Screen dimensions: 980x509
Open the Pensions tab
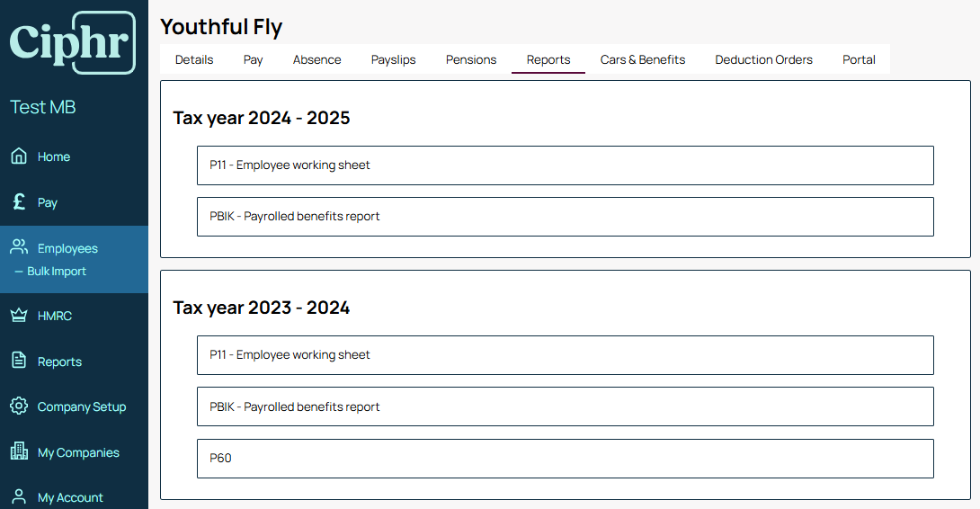470,59
